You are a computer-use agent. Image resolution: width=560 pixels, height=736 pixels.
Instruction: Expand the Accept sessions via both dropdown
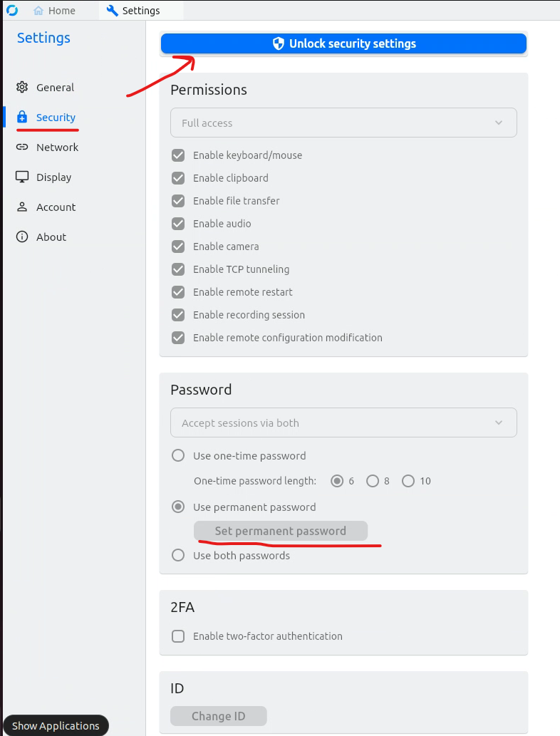pos(343,423)
